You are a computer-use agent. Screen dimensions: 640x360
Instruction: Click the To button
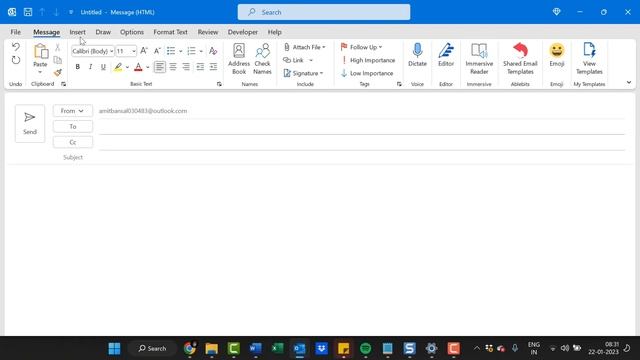pos(73,127)
